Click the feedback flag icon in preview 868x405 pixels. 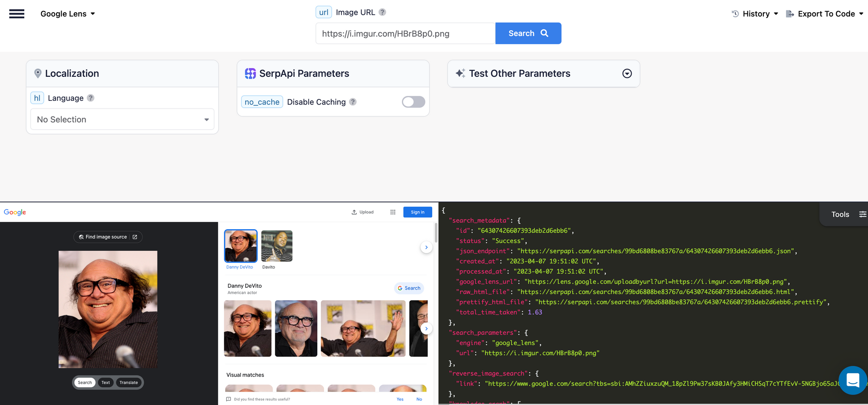click(229, 399)
